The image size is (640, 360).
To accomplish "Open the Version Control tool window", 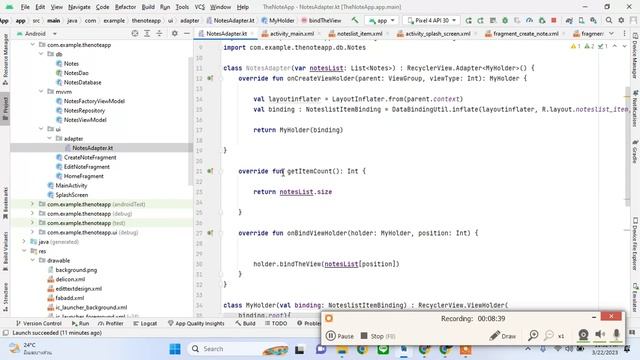I will 38,323.
